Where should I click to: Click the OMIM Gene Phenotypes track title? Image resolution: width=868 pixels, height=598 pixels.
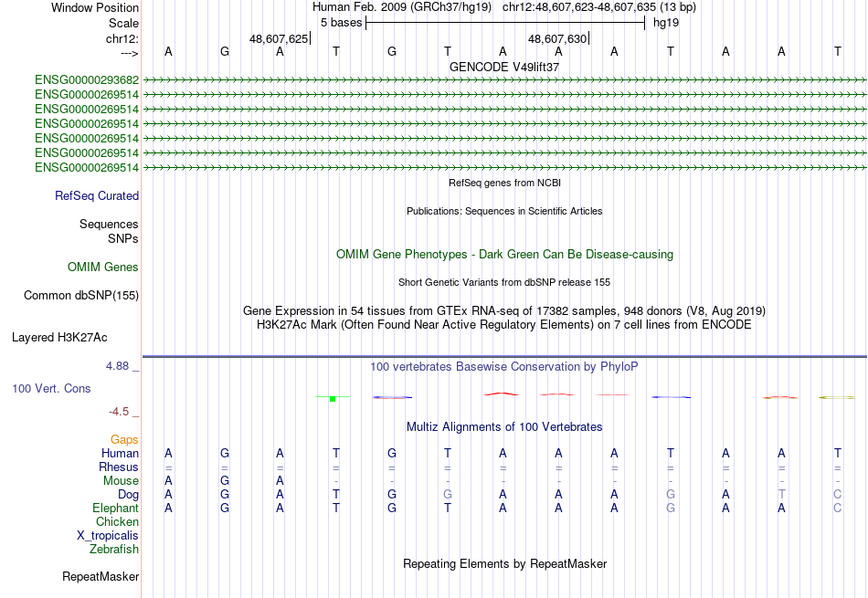[x=505, y=255]
